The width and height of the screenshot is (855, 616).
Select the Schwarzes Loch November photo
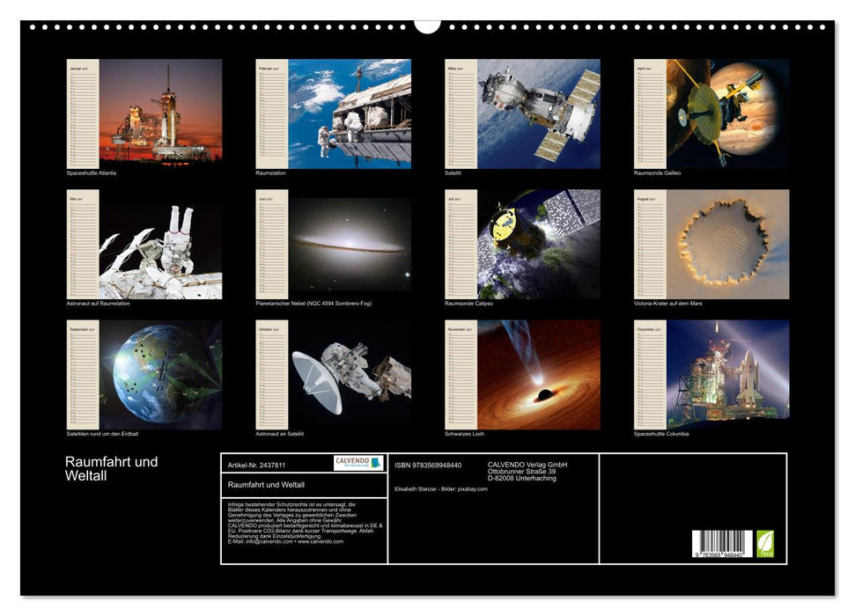coord(539,375)
